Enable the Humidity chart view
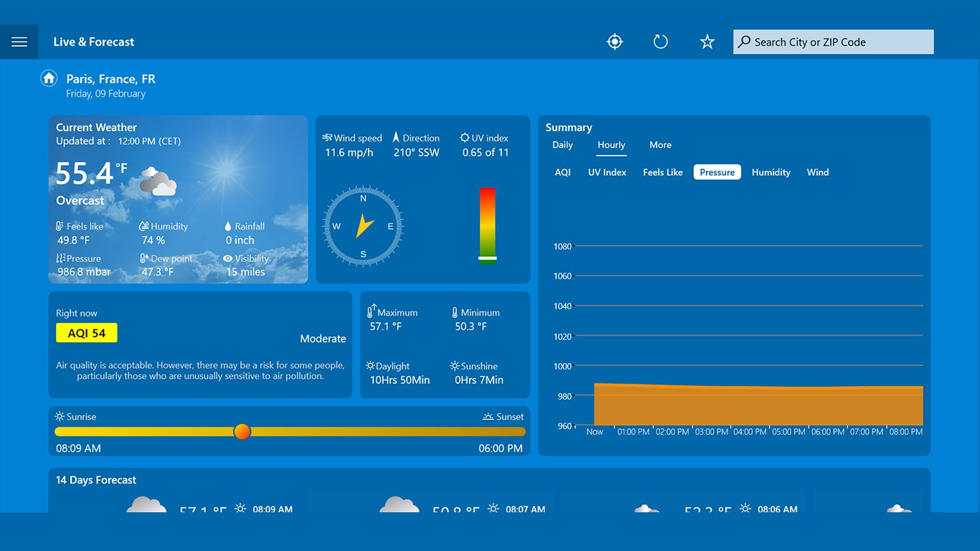Image resolution: width=980 pixels, height=551 pixels. tap(771, 172)
